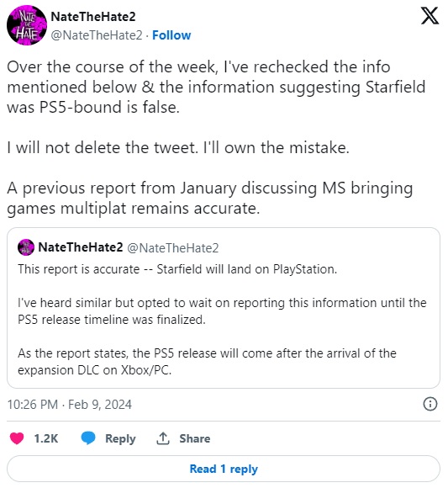Click the share upload arrow icon
Screen dimensions: 448x488
pos(163,438)
